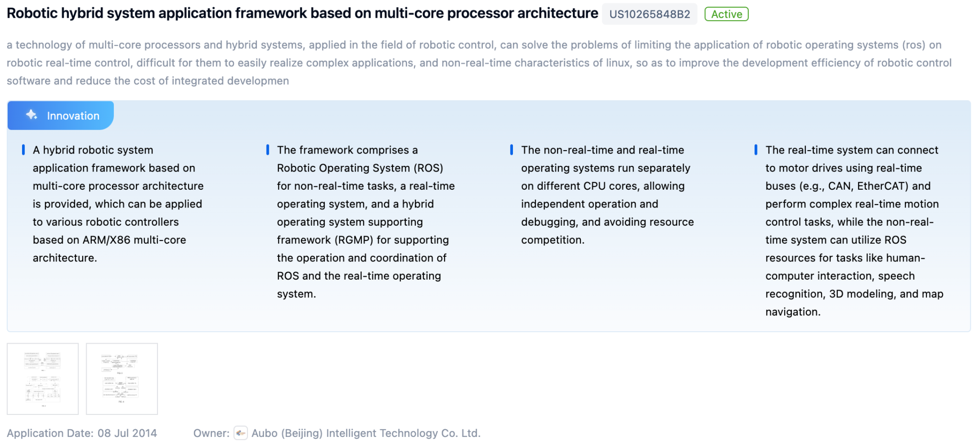This screenshot has height=445, width=980.
Task: Open the patent title link
Action: [302, 13]
